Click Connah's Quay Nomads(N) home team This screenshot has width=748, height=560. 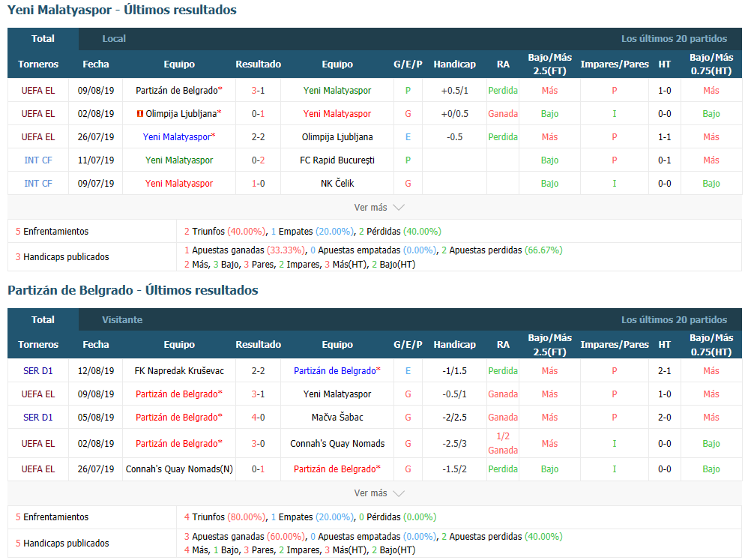[179, 469]
